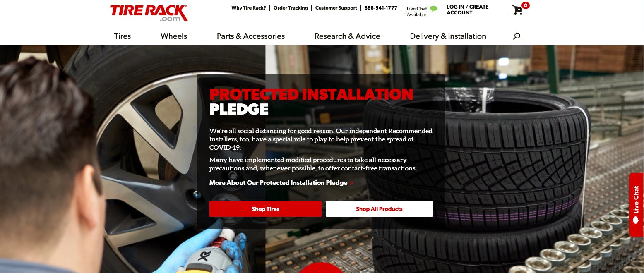Click the Shop All Products button
This screenshot has height=273, width=644.
pyautogui.click(x=379, y=209)
